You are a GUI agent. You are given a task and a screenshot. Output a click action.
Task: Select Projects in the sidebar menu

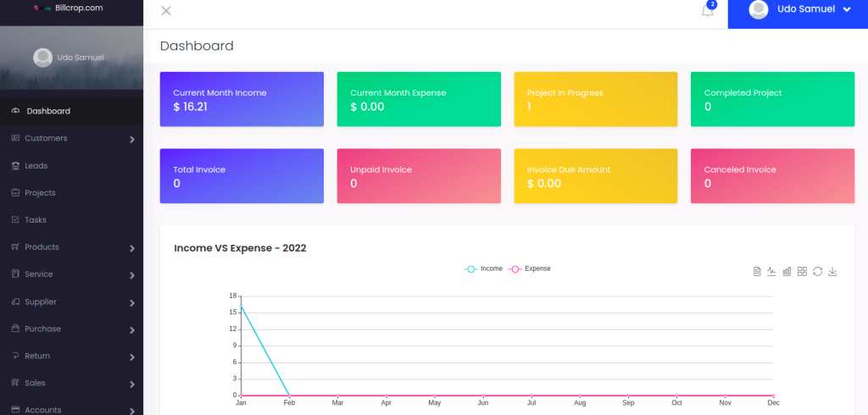tap(40, 193)
